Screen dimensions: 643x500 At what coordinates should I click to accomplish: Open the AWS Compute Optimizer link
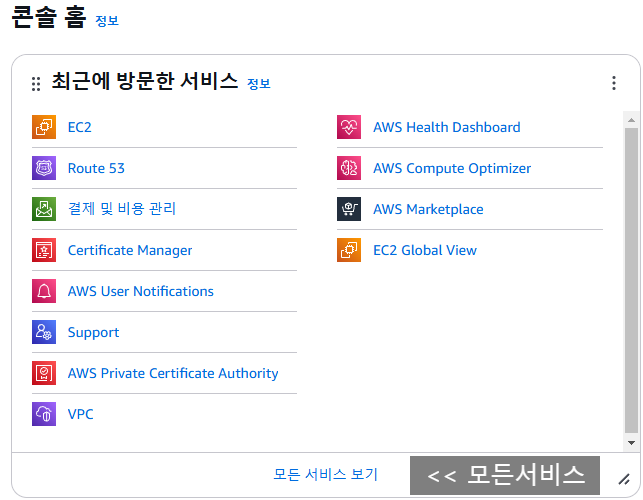coord(452,168)
